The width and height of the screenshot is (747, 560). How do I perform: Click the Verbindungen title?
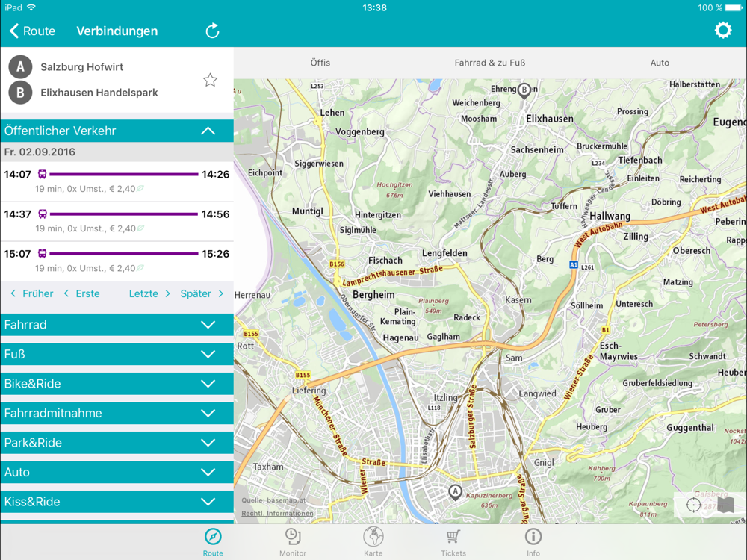click(117, 31)
